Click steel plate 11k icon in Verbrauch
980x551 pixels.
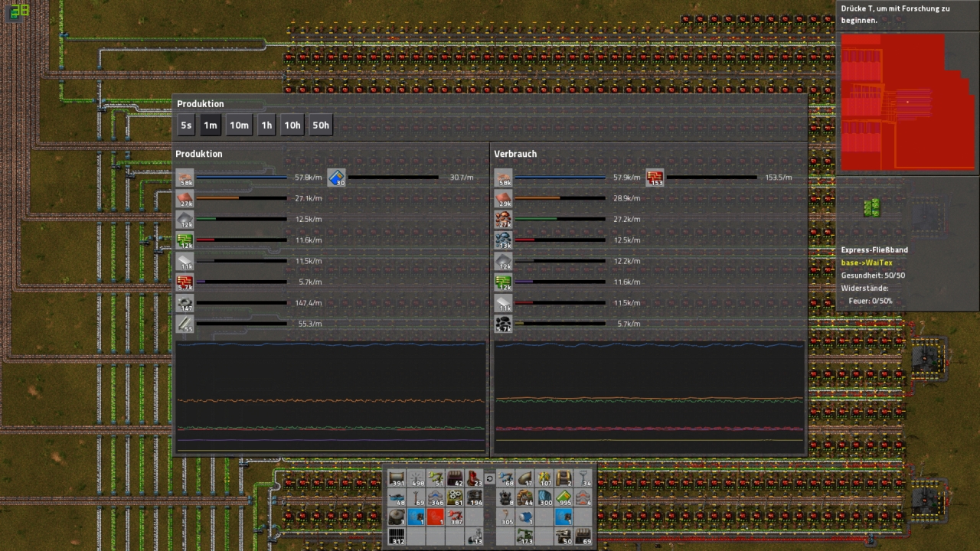click(x=503, y=303)
